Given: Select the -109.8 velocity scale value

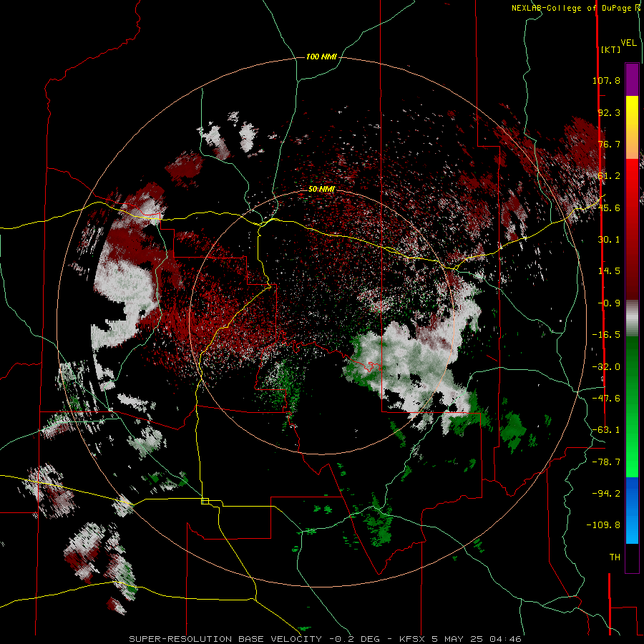Looking at the screenshot, I should point(604,525).
